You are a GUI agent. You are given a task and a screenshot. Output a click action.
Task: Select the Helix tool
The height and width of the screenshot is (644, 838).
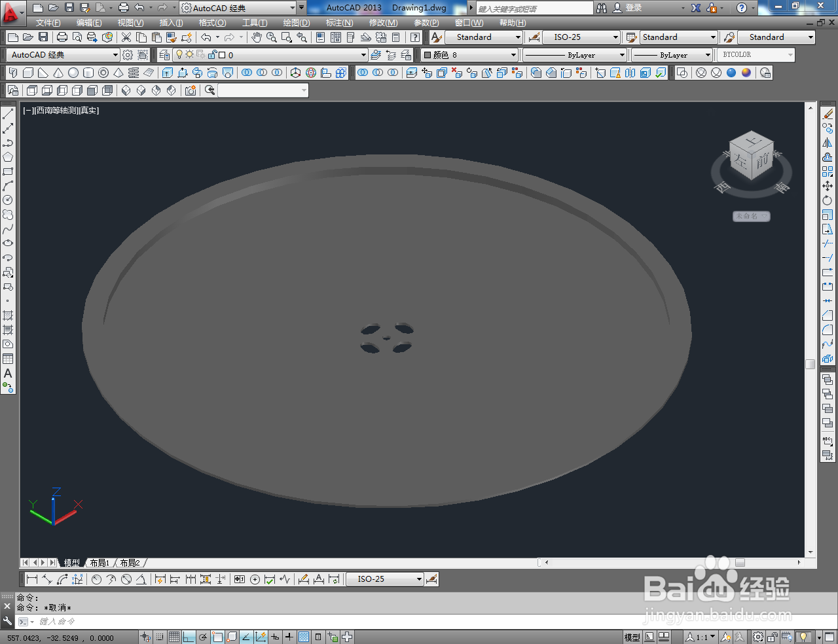tap(134, 73)
